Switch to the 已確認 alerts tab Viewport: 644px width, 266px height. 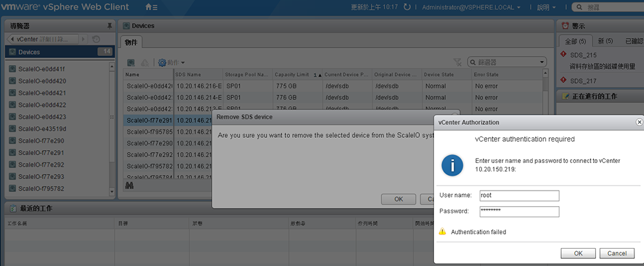coord(634,41)
